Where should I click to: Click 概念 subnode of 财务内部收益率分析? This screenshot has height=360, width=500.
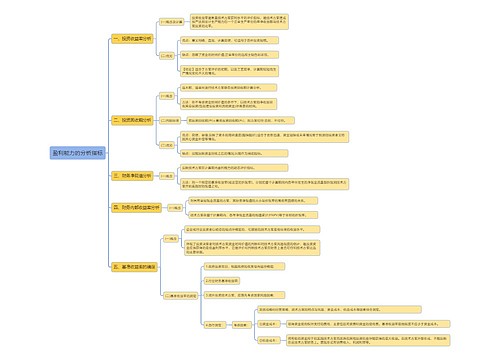(x=175, y=208)
